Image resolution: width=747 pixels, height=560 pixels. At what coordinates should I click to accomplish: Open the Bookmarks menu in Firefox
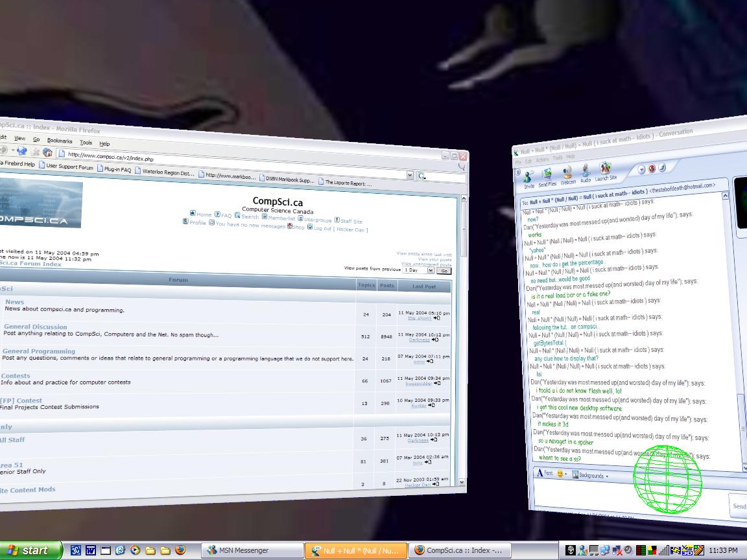pyautogui.click(x=60, y=141)
